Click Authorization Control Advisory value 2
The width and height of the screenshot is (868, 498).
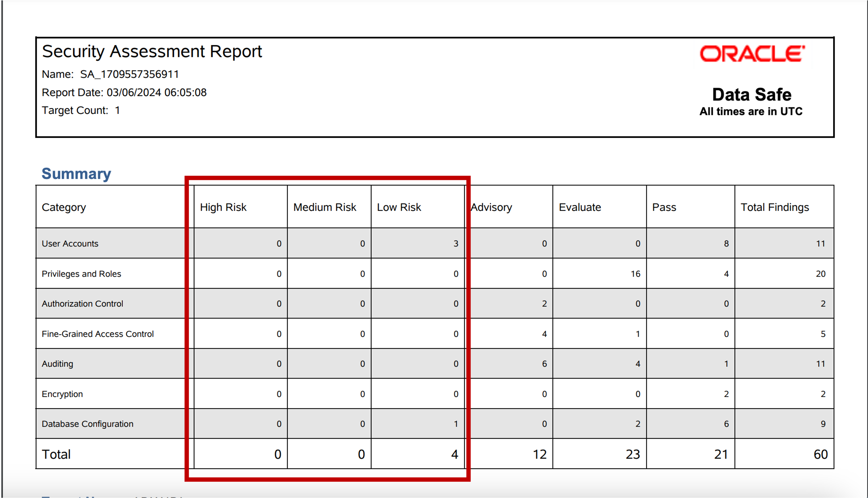[544, 304]
